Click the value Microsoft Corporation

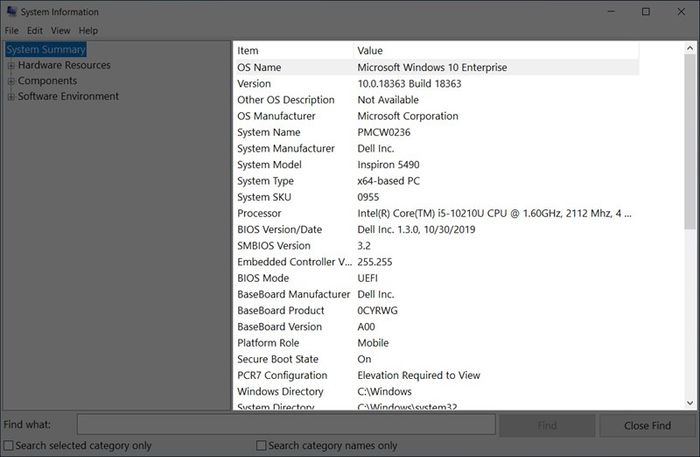(408, 116)
